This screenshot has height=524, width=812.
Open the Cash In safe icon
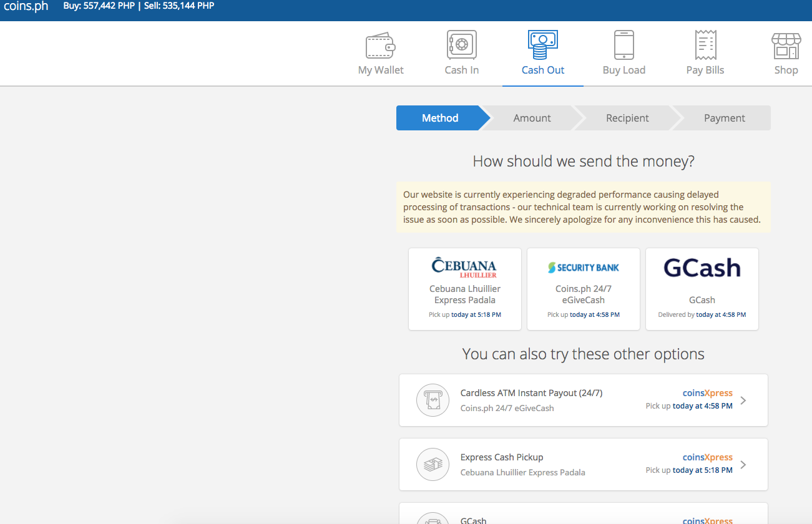[462, 45]
